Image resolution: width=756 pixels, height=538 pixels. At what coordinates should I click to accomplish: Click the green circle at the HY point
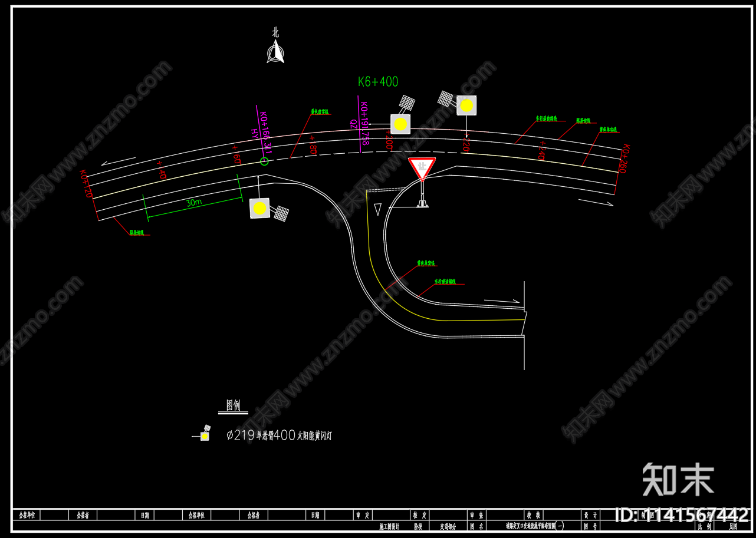coord(264,161)
